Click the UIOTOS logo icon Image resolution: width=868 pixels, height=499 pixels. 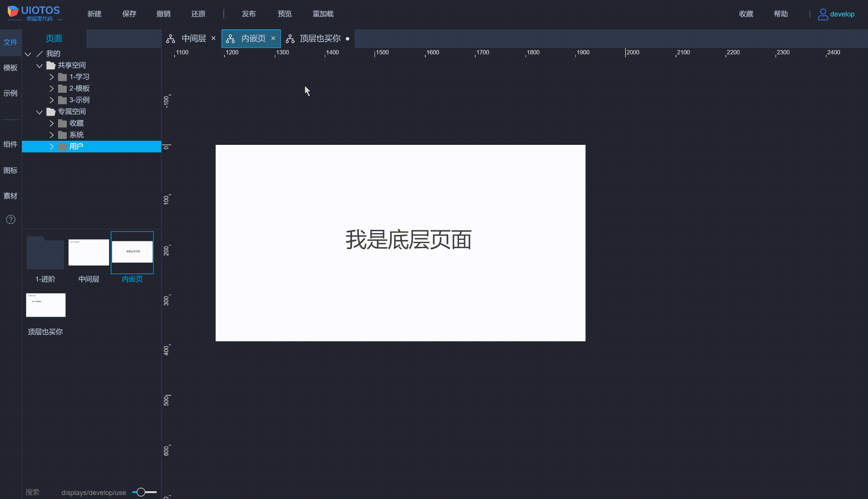tap(13, 11)
